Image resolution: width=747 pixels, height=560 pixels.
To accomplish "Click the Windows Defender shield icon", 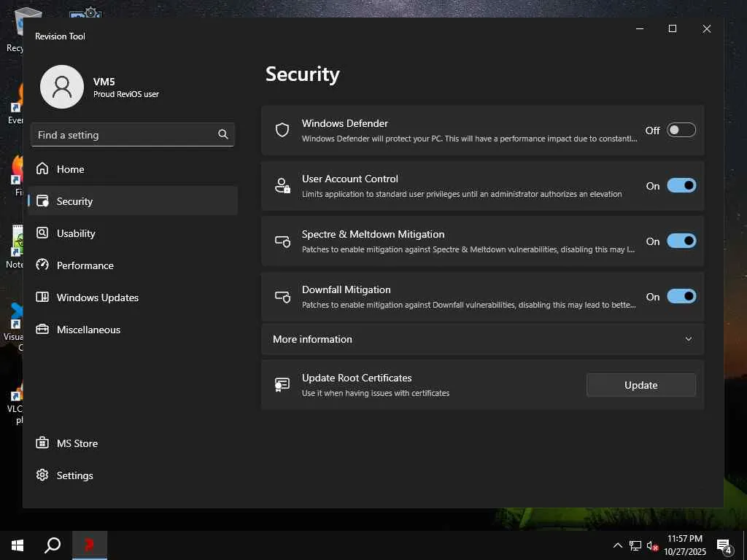I will [282, 130].
